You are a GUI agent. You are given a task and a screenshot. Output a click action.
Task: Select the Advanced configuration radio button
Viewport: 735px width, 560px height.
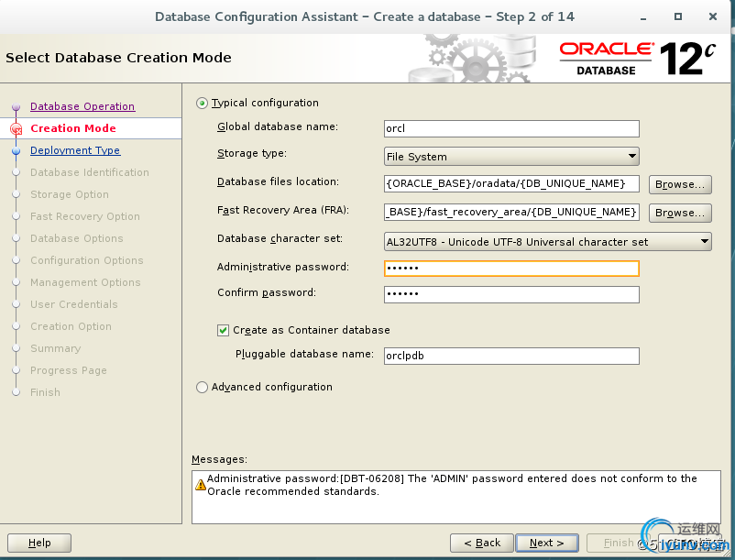coord(202,387)
